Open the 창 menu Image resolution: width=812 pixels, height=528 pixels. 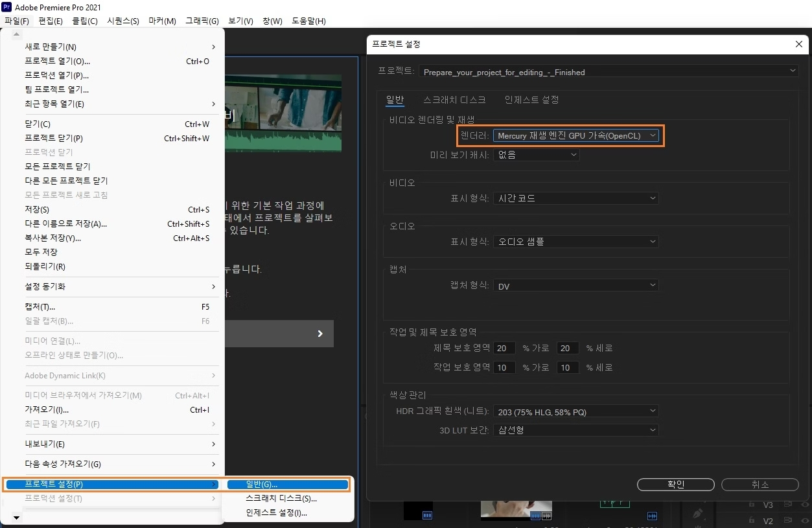pos(272,21)
